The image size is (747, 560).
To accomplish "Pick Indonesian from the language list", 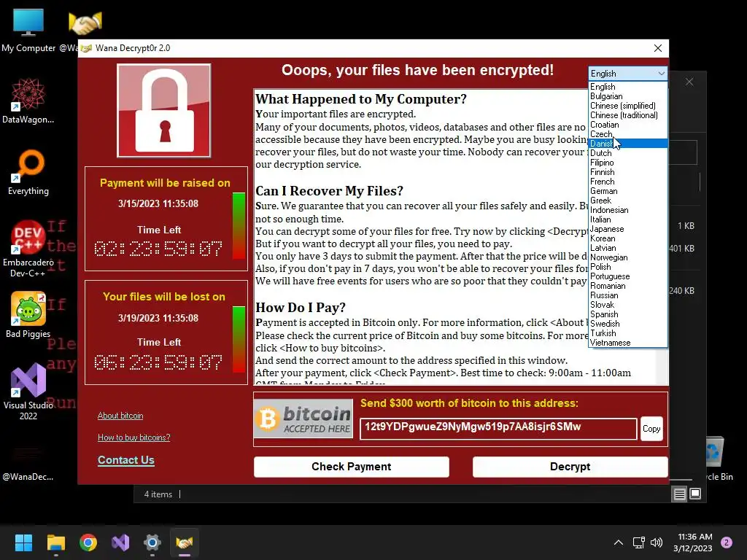I will tap(628, 210).
